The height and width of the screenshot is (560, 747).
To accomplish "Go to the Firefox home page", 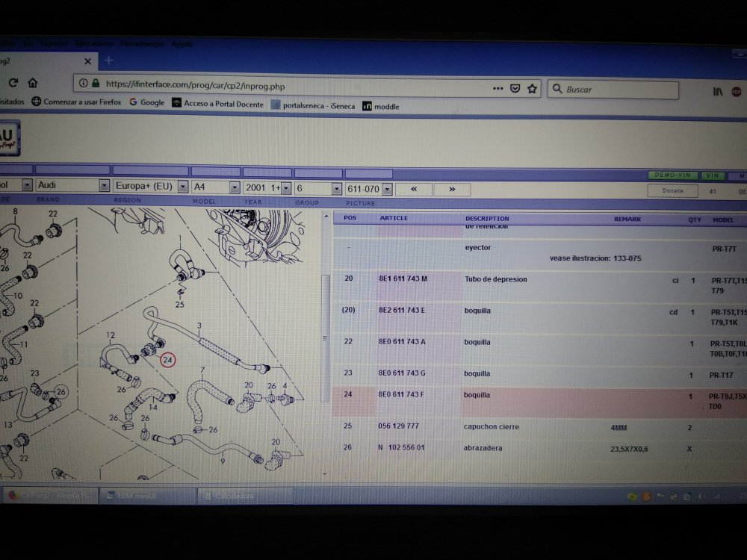I will pyautogui.click(x=32, y=83).
